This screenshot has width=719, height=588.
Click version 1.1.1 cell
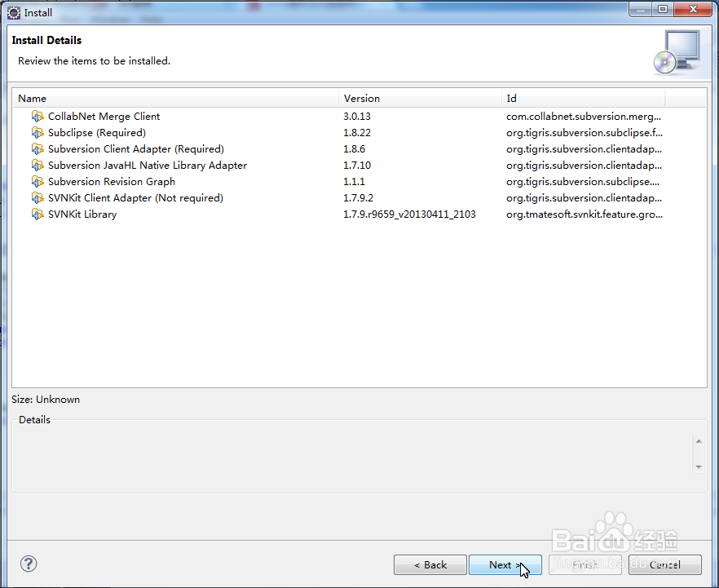pos(354,182)
